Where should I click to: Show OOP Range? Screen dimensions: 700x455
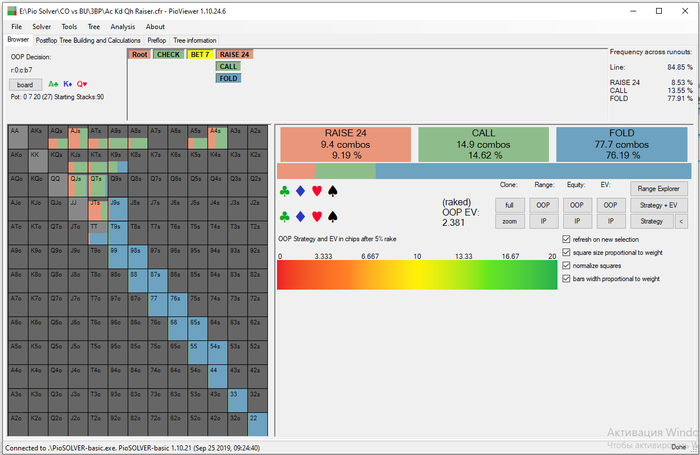[x=543, y=205]
